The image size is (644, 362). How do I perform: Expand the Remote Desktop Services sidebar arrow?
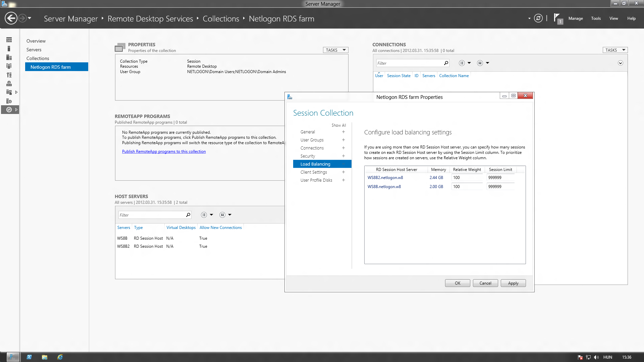pyautogui.click(x=16, y=110)
